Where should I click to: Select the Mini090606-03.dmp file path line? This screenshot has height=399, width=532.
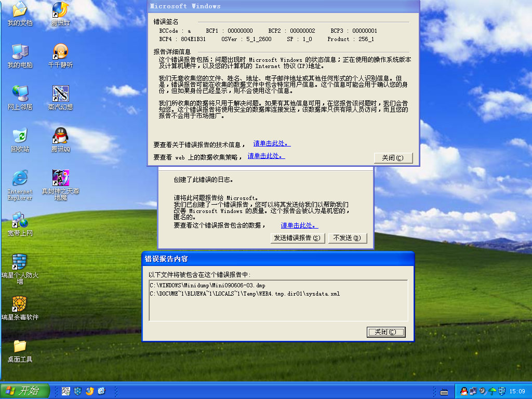point(208,285)
